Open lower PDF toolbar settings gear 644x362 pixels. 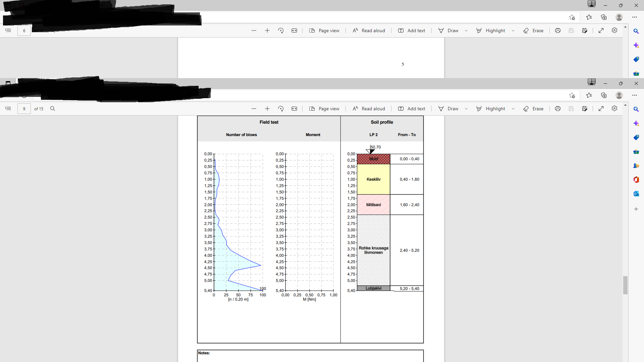[614, 108]
